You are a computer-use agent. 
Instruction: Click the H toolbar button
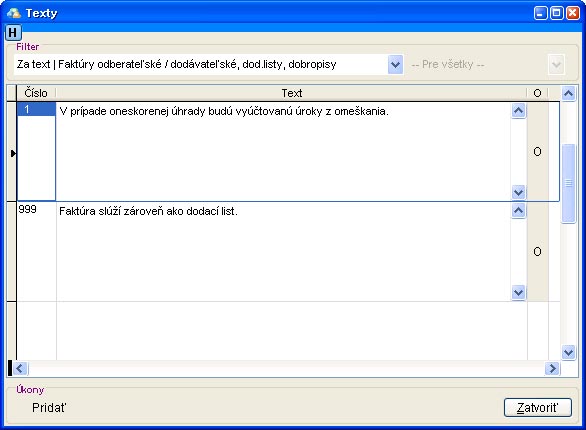[x=13, y=33]
